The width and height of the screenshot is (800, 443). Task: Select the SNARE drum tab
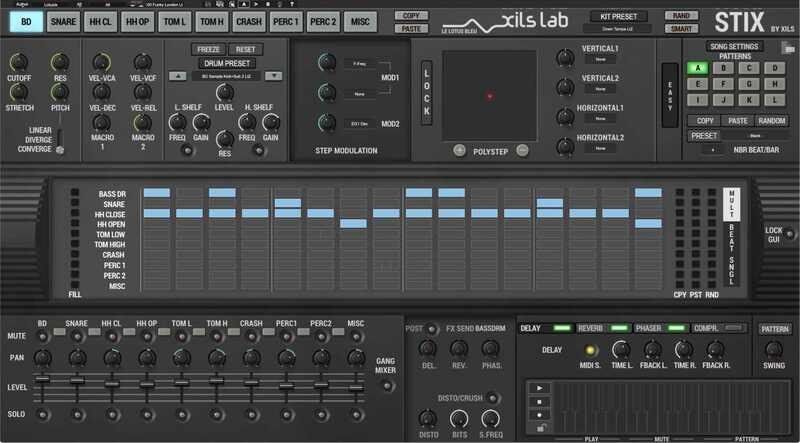(x=64, y=20)
